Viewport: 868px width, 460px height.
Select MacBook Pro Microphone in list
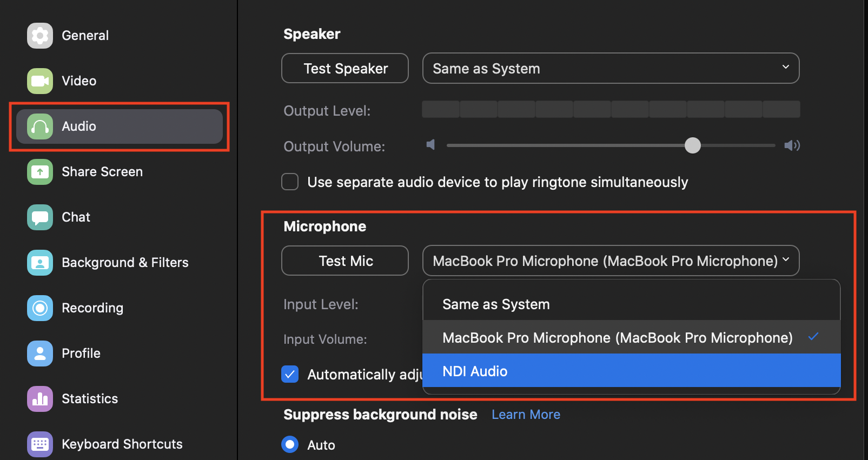tap(632, 337)
